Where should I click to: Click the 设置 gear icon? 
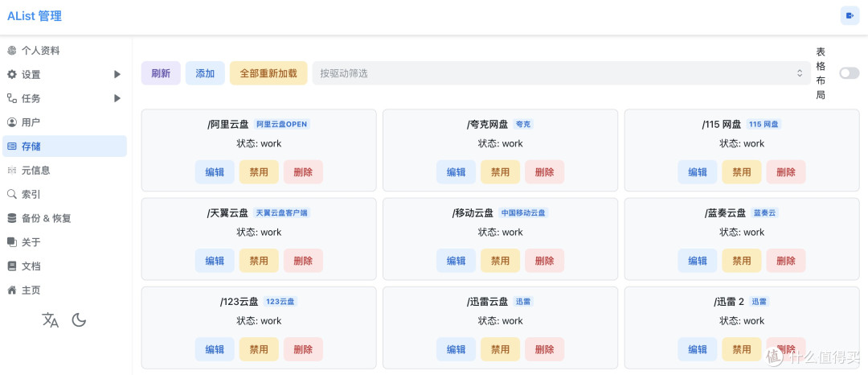[11, 75]
